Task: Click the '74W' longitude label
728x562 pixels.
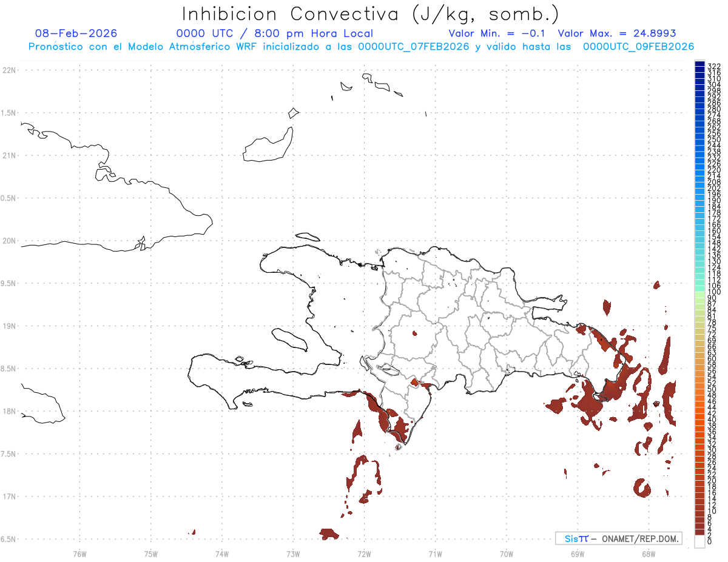Action: click(222, 554)
